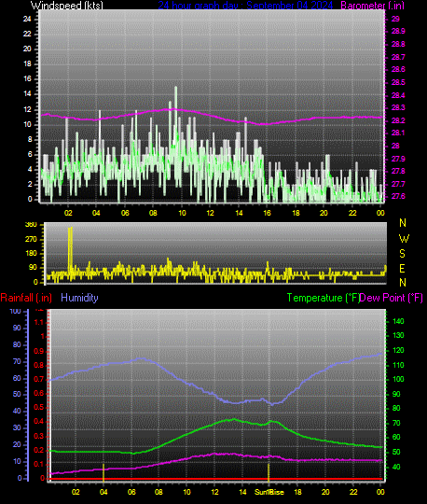Click the "Windspeed (kts)" axis title
The height and width of the screenshot is (504, 427).
point(67,6)
